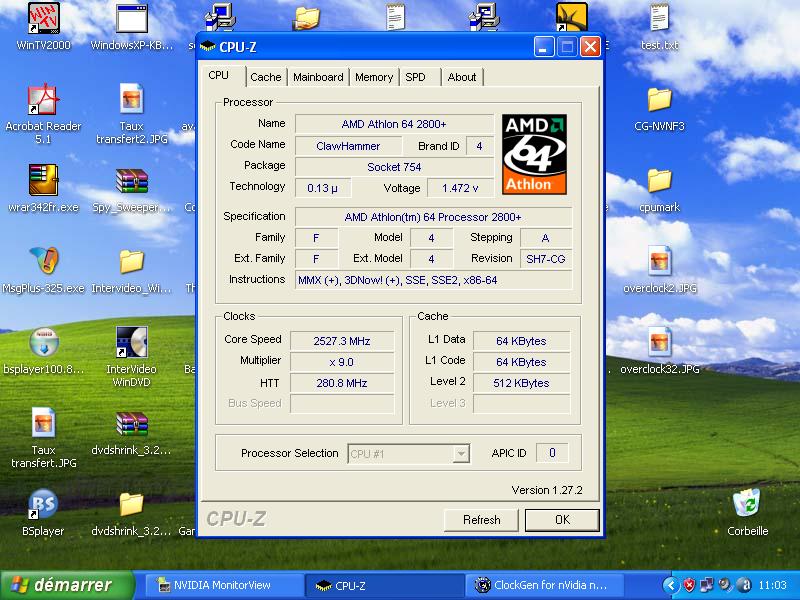
Task: Show hidden tray icons arrow
Action: click(x=671, y=585)
